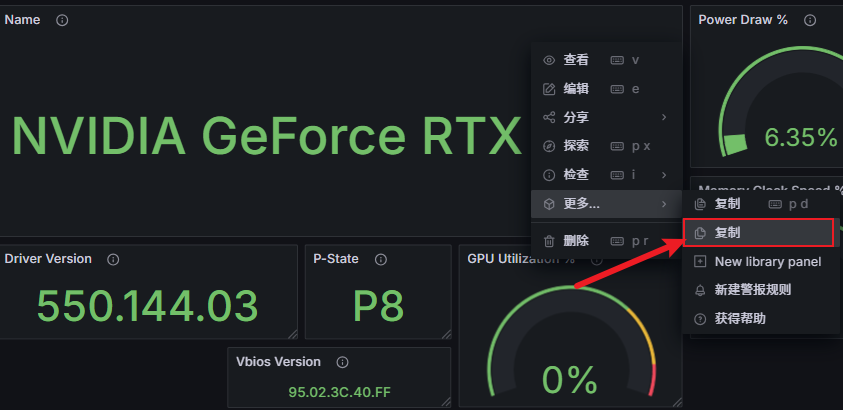843x410 pixels.
Task: Click the compass icon of the 探索 entry
Action: pos(549,146)
